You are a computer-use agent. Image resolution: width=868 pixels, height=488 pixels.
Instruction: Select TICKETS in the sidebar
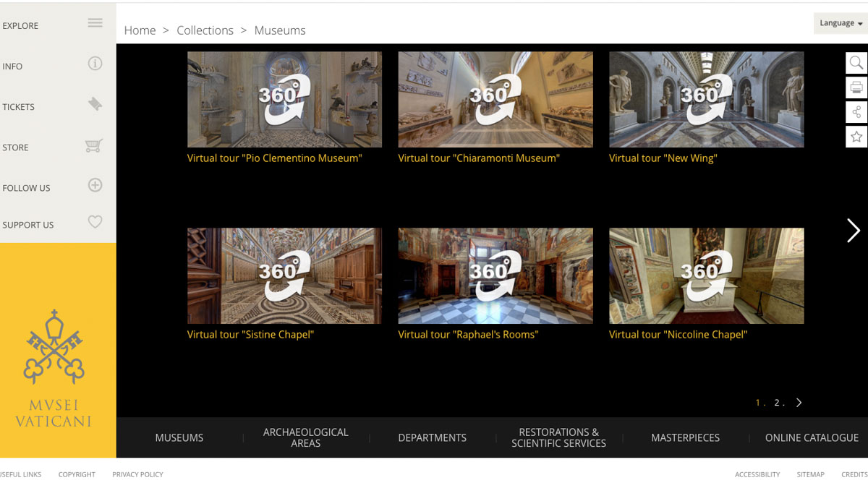pyautogui.click(x=18, y=106)
